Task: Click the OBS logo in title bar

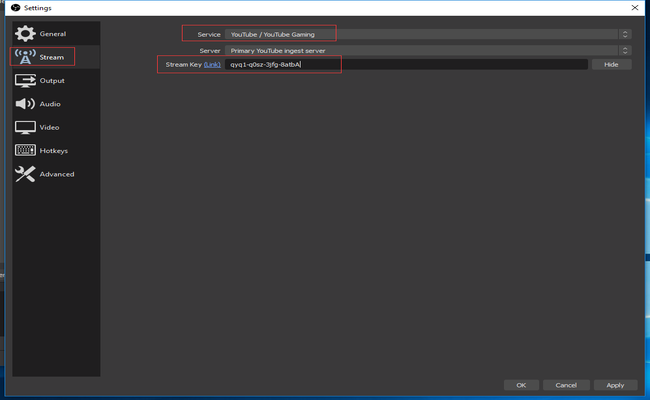Action: [14, 7]
